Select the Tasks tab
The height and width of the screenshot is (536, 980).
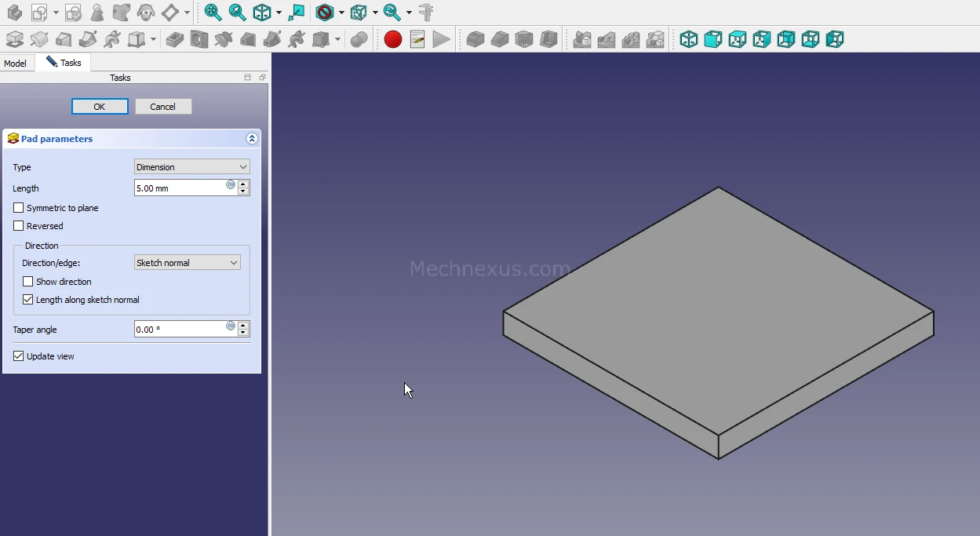[64, 63]
